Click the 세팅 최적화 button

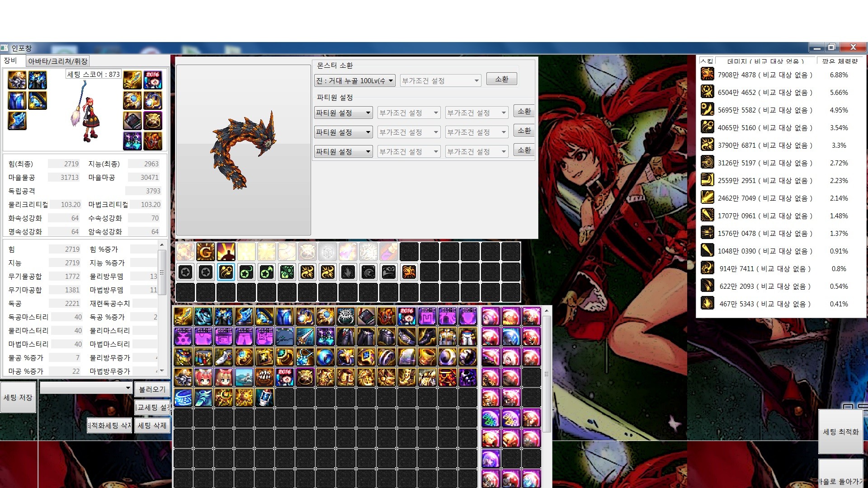(840, 432)
